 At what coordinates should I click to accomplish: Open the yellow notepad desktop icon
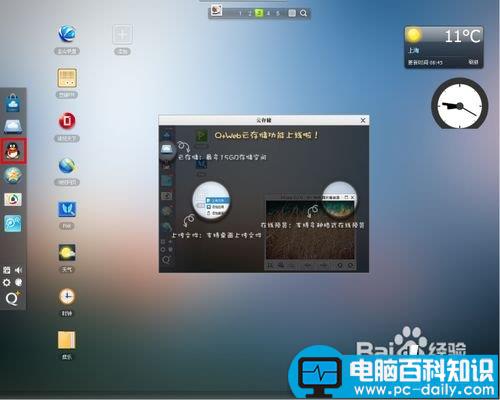point(67,340)
